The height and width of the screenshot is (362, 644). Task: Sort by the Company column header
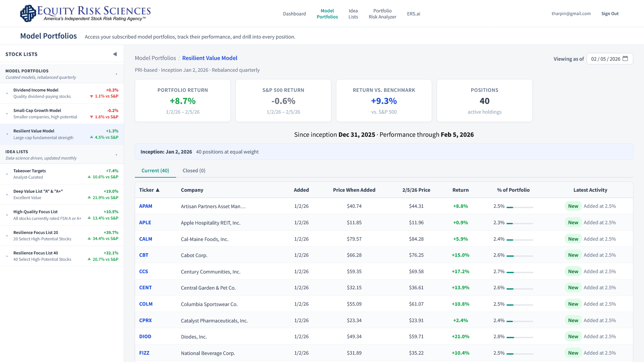pyautogui.click(x=192, y=190)
